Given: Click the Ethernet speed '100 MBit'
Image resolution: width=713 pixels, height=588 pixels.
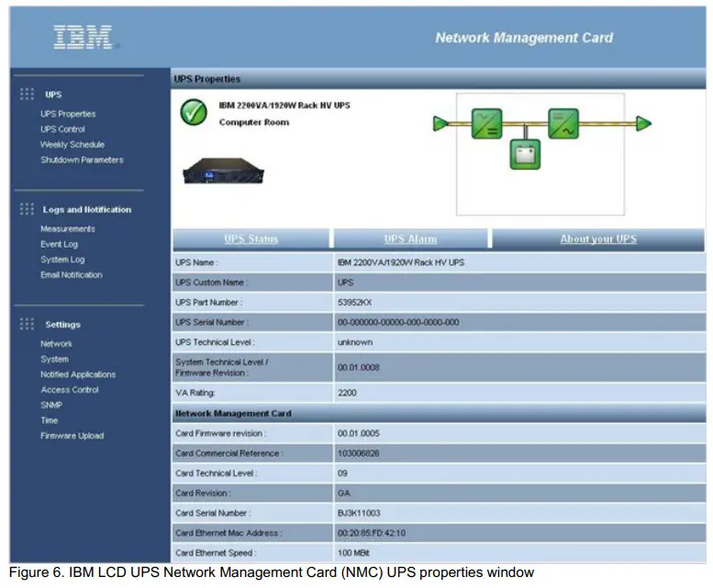Looking at the screenshot, I should coord(353,553).
